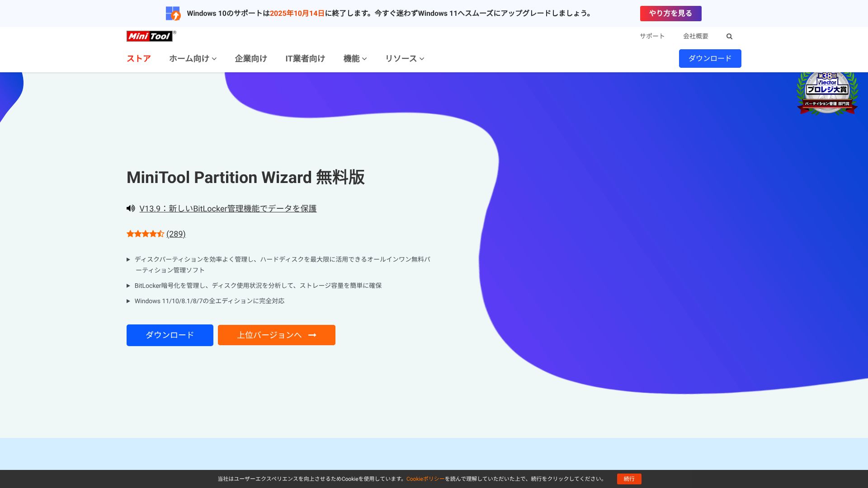
Task: Expand the リソース dropdown menu
Action: [x=405, y=58]
